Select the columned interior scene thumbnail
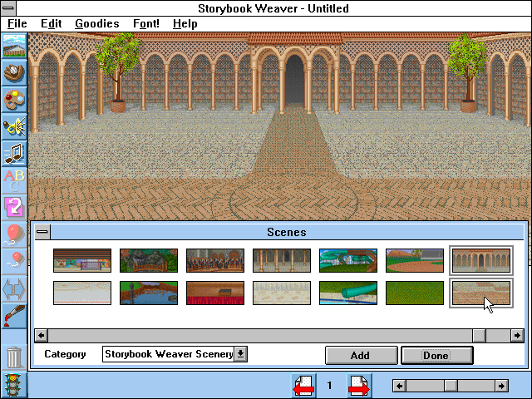 coord(282,260)
